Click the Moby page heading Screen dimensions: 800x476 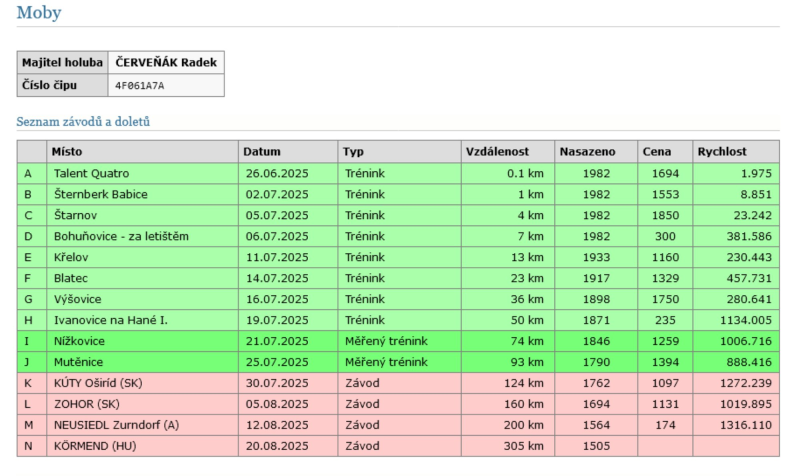[x=39, y=14]
